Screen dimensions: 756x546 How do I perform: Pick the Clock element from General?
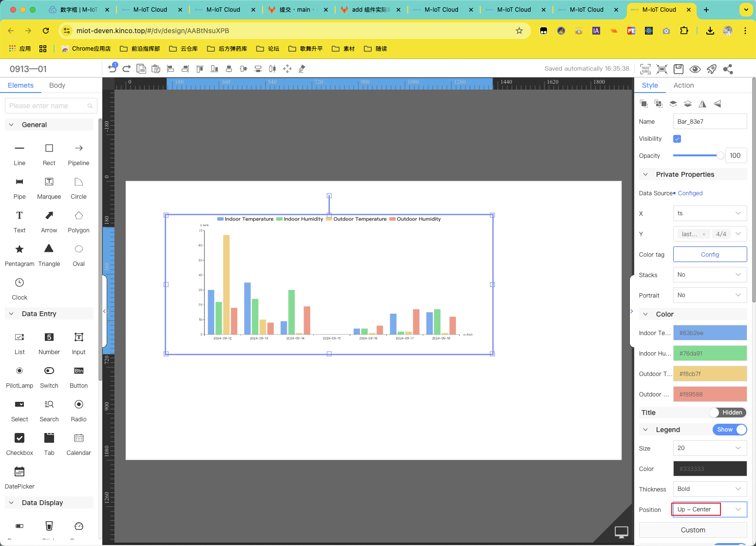(x=19, y=283)
